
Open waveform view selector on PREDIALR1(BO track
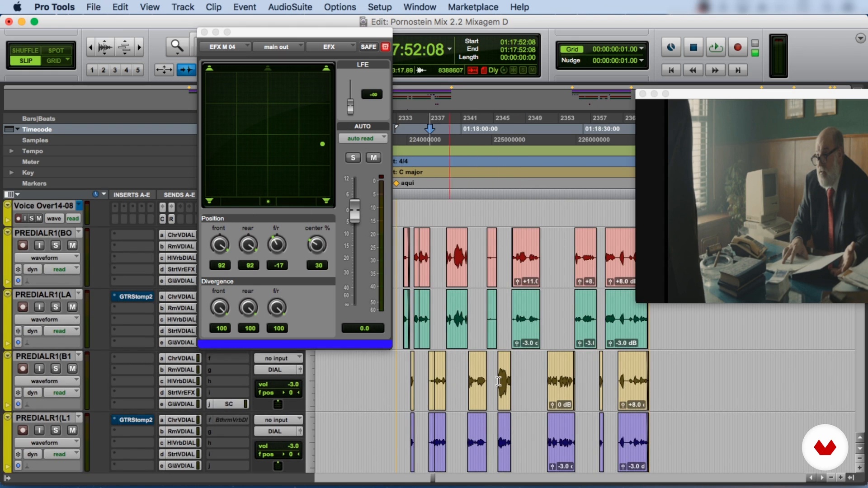pos(47,258)
